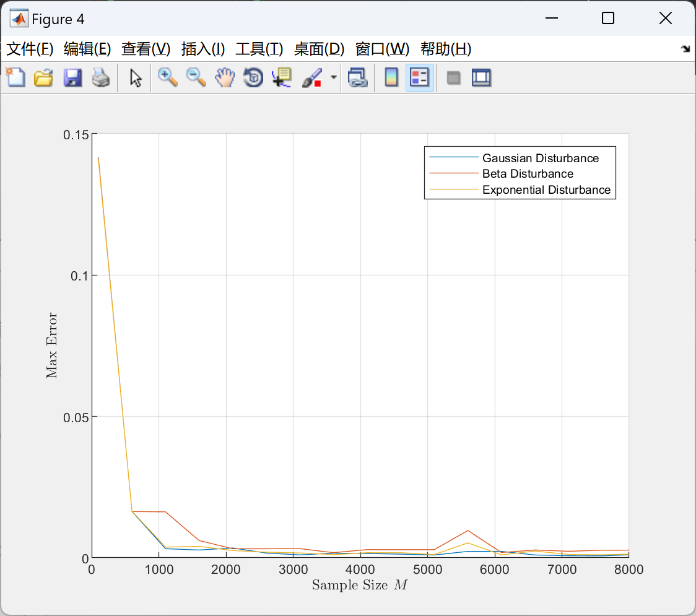Save the figure with floppy disk icon
Image resolution: width=696 pixels, height=616 pixels.
coord(72,77)
